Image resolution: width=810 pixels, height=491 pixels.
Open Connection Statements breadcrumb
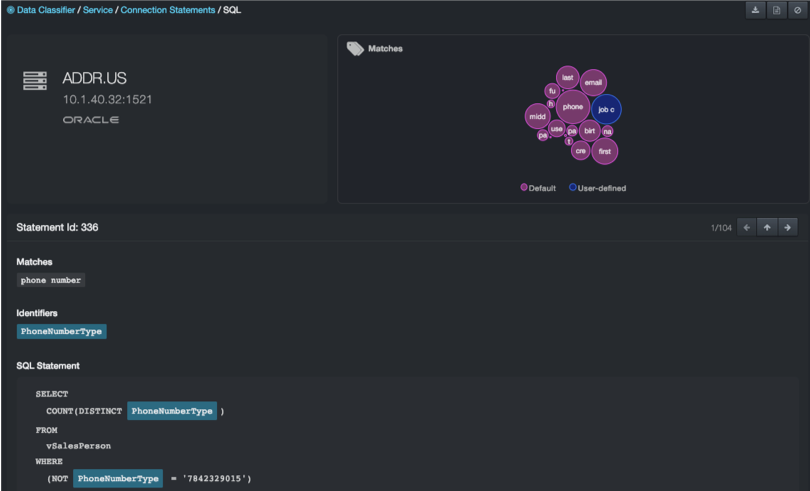167,10
